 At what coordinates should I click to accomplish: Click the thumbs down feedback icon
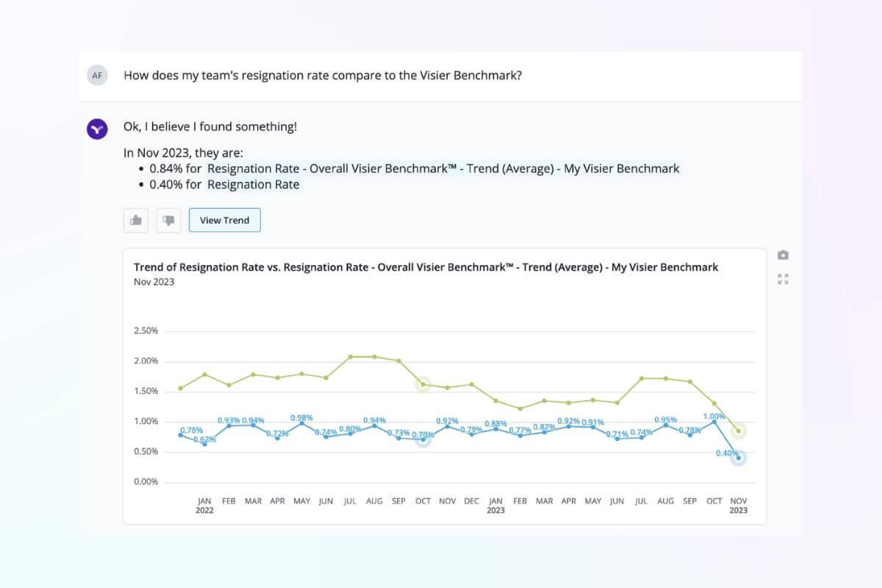(x=168, y=220)
